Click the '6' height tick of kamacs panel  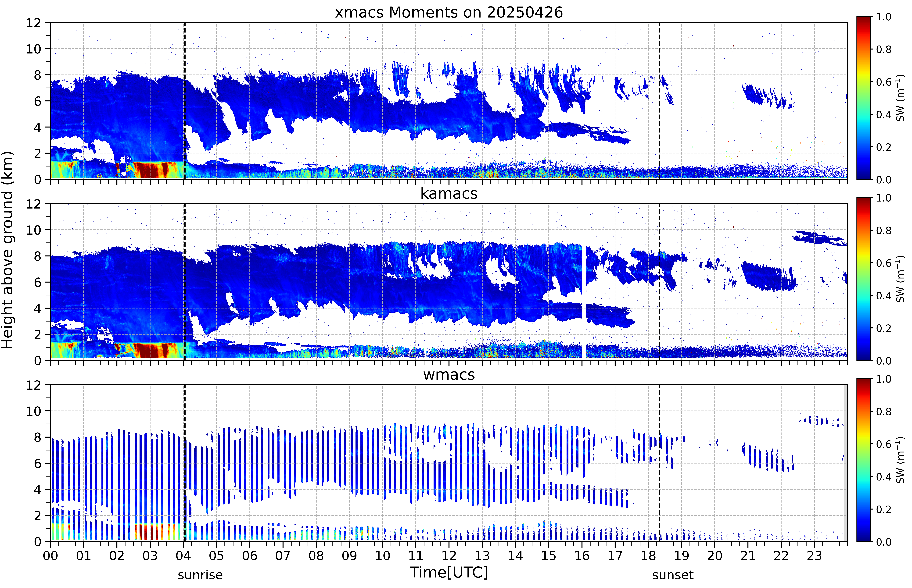pyautogui.click(x=37, y=282)
